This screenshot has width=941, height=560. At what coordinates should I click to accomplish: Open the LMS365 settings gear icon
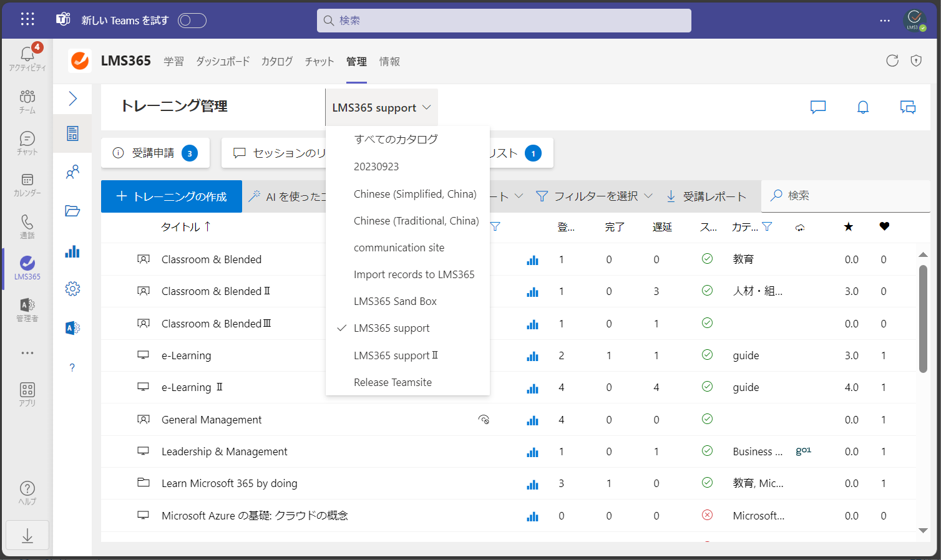coord(72,289)
